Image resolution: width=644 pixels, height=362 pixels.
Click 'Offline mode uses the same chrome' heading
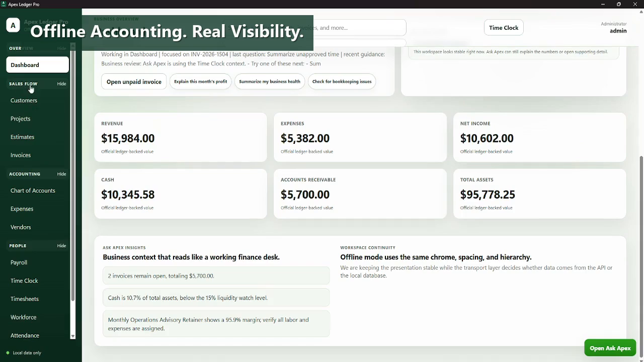pyautogui.click(x=436, y=257)
